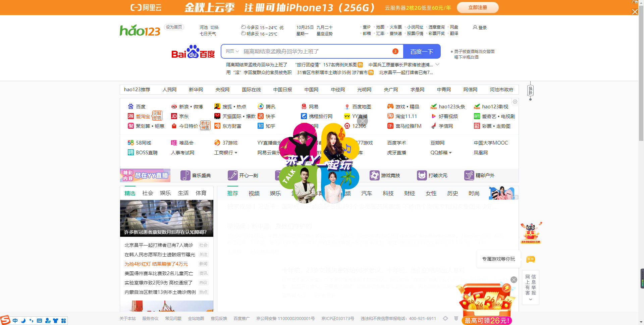This screenshot has height=325, width=644.
Task: Select the 精选 news tab
Action: [130, 193]
